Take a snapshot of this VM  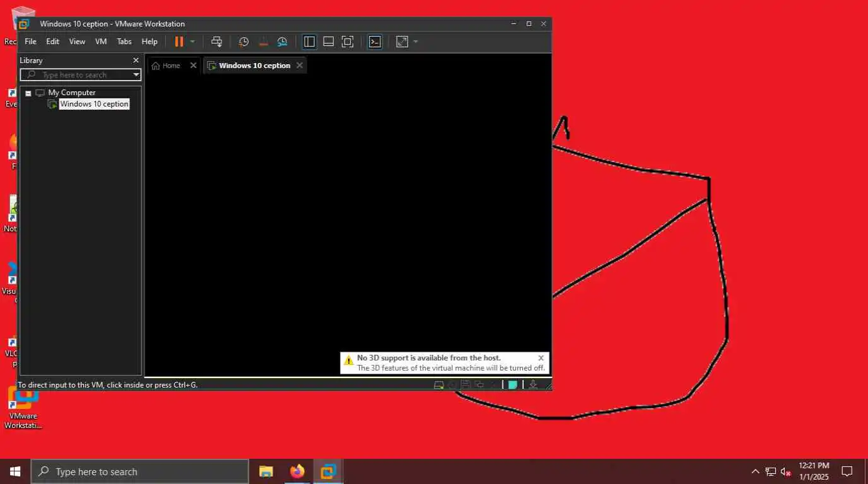point(243,42)
